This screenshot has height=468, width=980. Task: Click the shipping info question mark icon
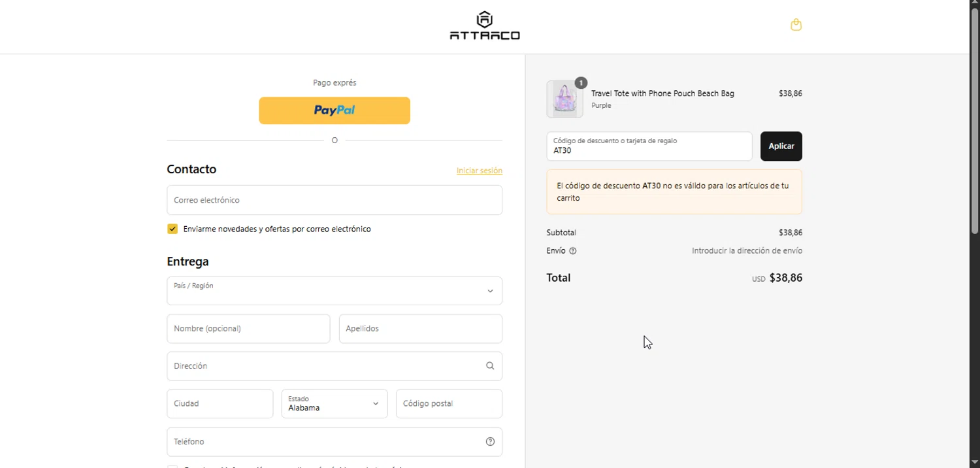pyautogui.click(x=573, y=251)
